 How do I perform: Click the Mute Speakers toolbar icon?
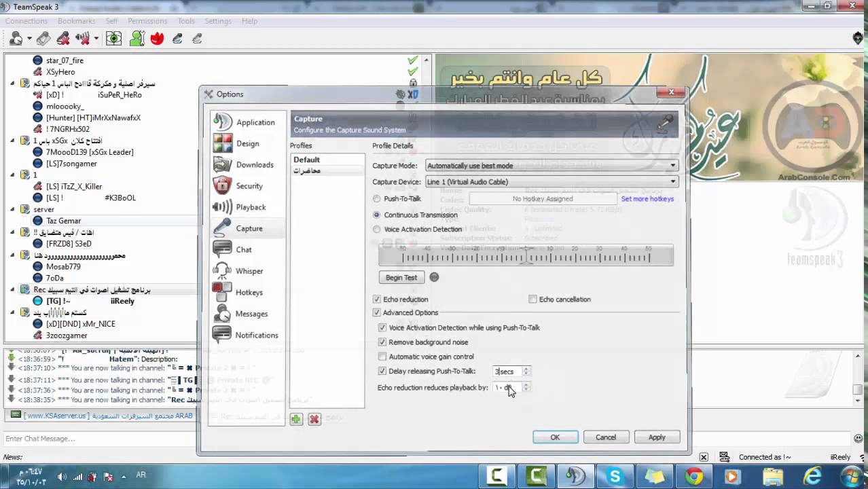[x=83, y=39]
